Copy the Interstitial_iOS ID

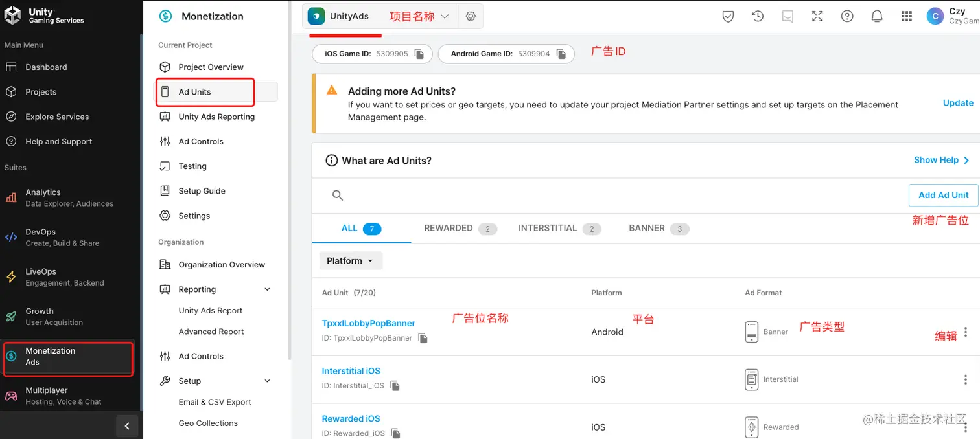[x=395, y=386]
